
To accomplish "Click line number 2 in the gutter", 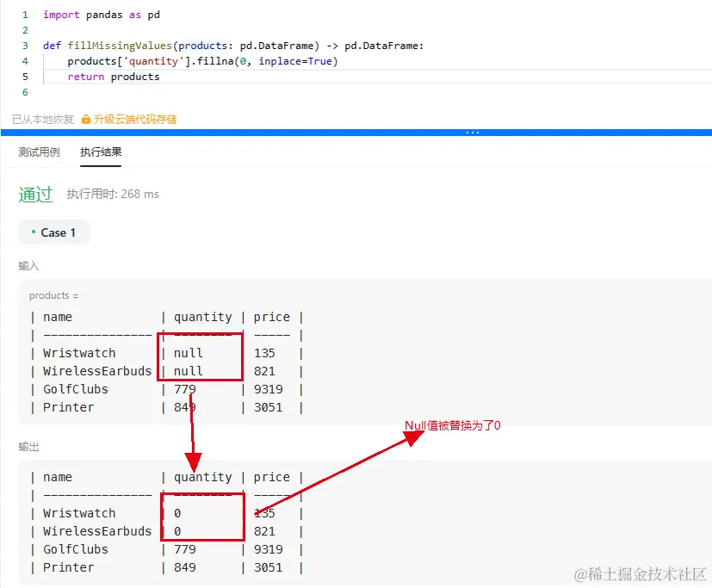I will 26,30.
